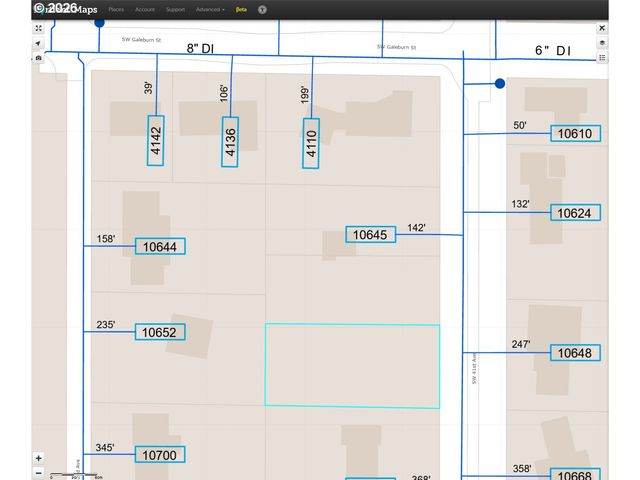
Task: Expand the Advanced dropdown menu
Action: coord(210,9)
